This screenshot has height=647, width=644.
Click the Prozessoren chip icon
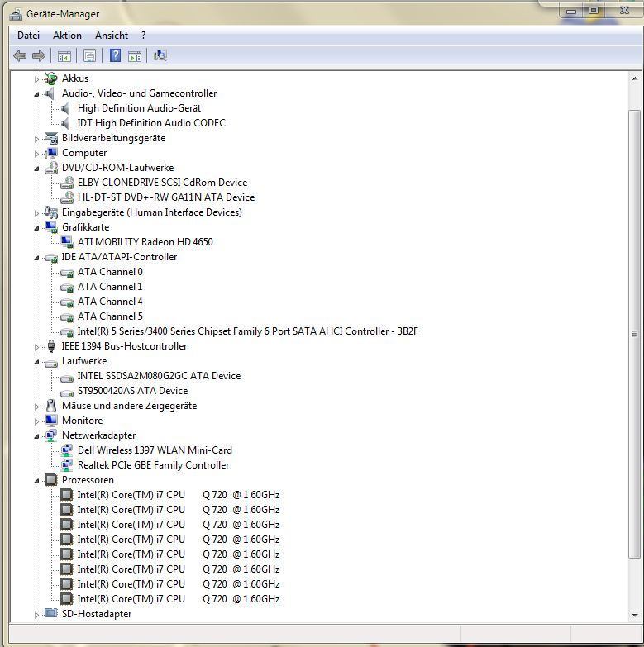(51, 480)
